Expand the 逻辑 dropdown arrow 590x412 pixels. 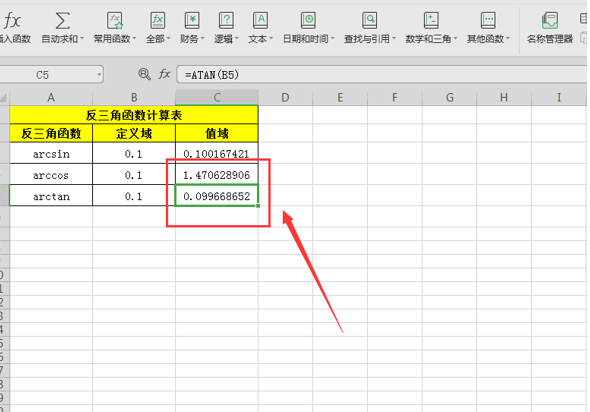point(237,38)
